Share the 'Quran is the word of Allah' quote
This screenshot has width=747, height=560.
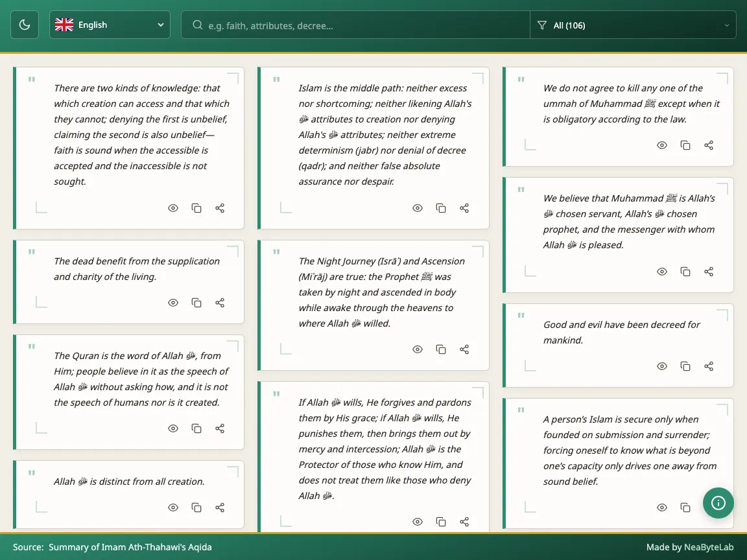220,428
